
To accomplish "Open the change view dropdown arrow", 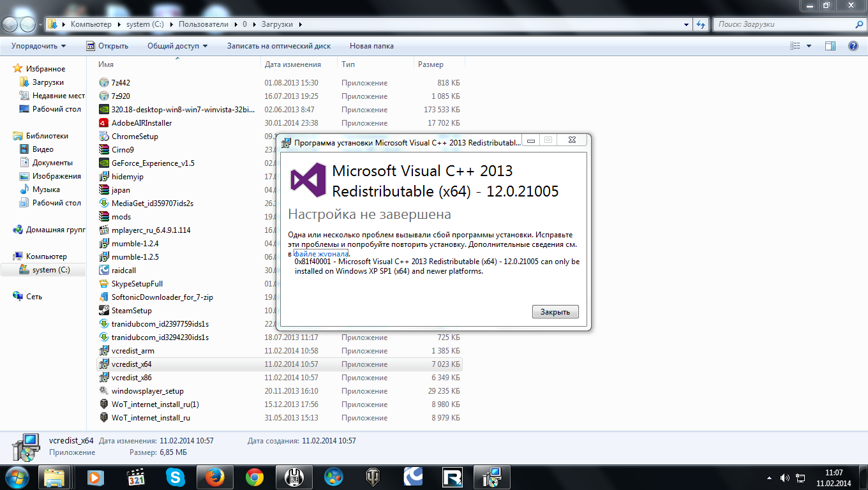I will tap(809, 46).
